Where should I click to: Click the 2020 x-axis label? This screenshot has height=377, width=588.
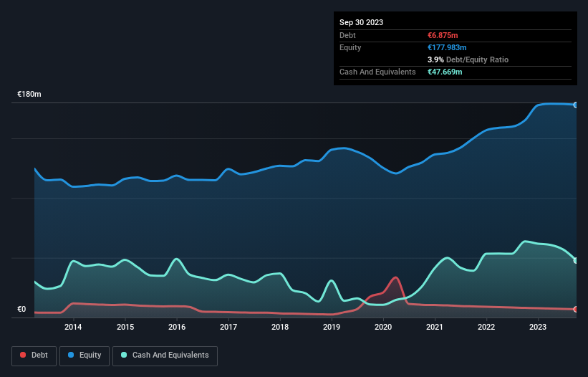coord(383,327)
